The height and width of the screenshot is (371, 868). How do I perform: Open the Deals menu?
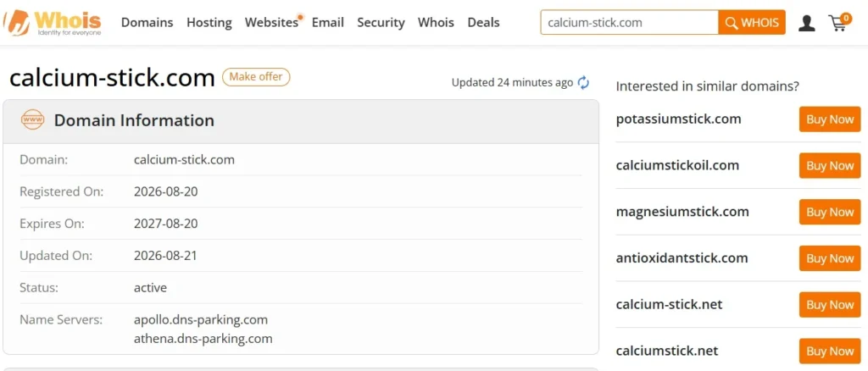click(x=484, y=23)
